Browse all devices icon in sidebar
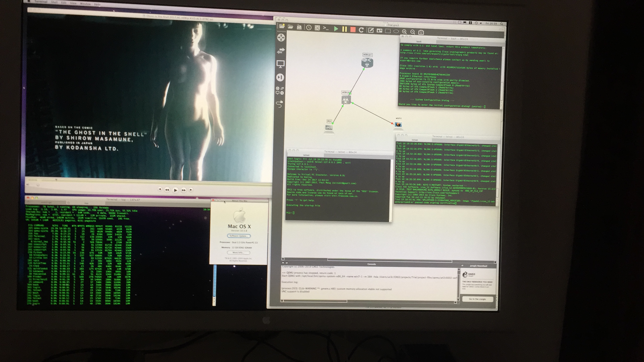Image resolution: width=644 pixels, height=362 pixels. point(280,90)
